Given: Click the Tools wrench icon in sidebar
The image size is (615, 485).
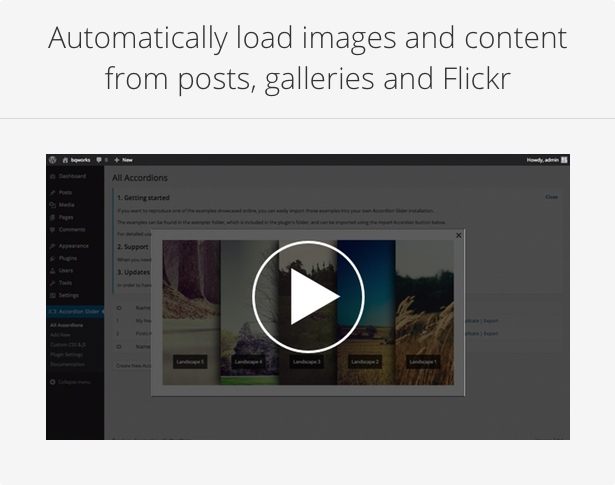Looking at the screenshot, I should (53, 283).
